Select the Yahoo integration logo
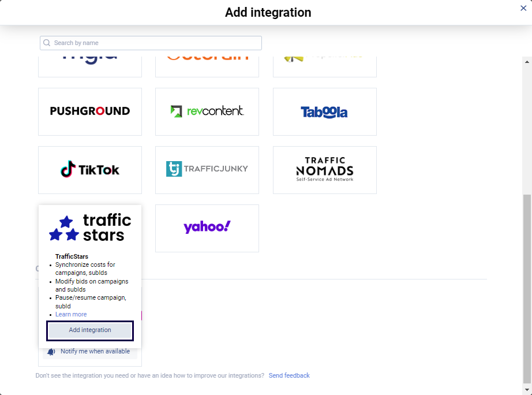532x395 pixels. (207, 228)
